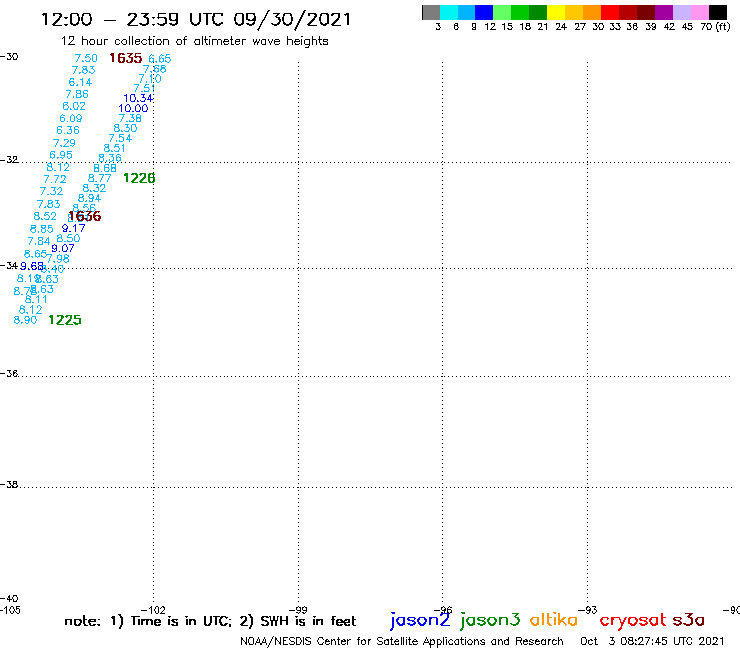Click the 6.14 wave height value
The height and width of the screenshot is (650, 740).
click(x=80, y=82)
